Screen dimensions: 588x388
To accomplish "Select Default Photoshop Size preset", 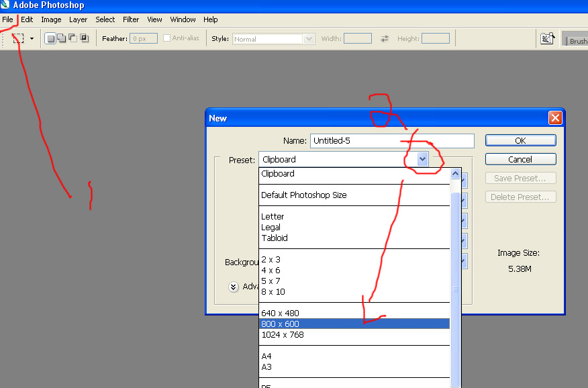I will coord(354,195).
